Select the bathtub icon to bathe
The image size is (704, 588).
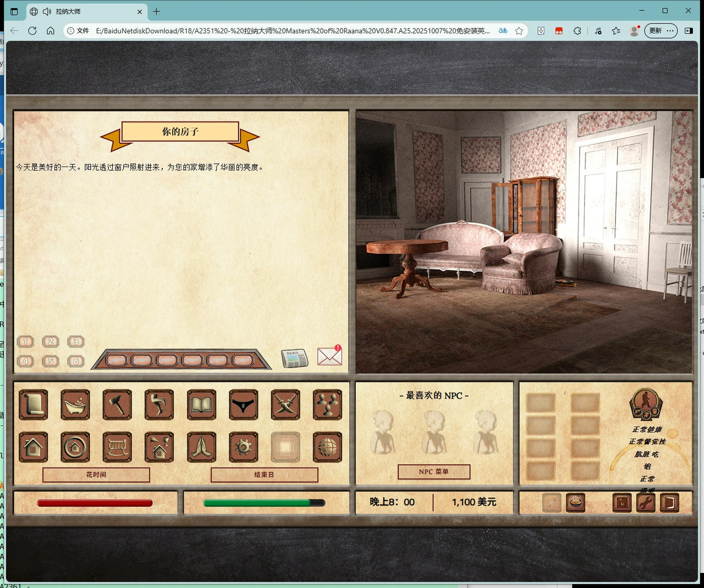[x=75, y=405]
